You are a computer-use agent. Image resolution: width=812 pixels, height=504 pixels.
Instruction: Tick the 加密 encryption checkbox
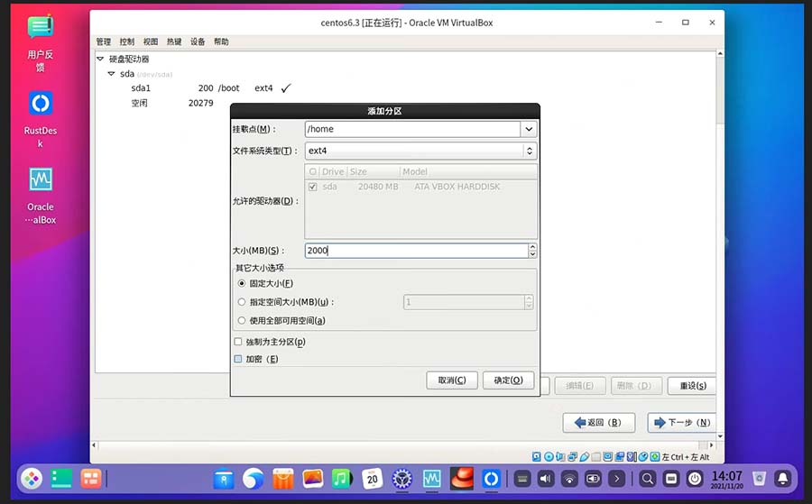(238, 359)
